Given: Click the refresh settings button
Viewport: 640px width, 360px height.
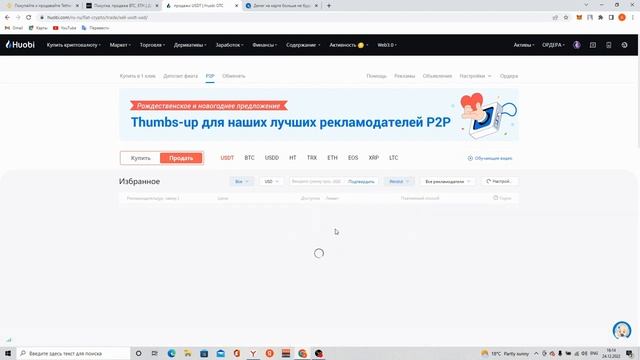Looking at the screenshot, I should [500, 181].
